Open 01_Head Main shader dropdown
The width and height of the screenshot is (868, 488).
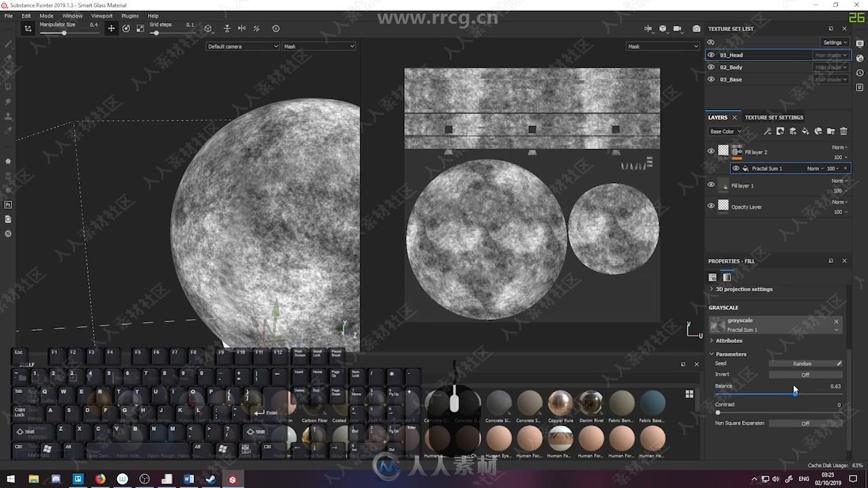(x=831, y=55)
